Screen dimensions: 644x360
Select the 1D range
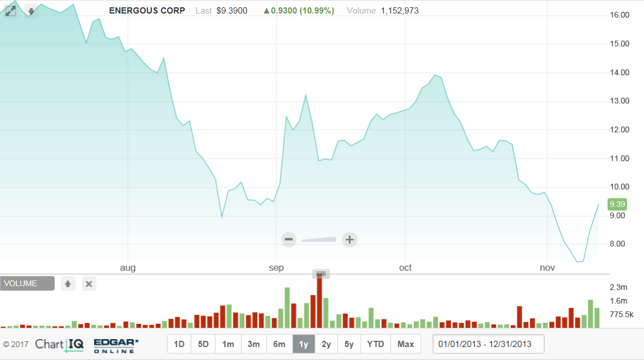[x=179, y=344]
